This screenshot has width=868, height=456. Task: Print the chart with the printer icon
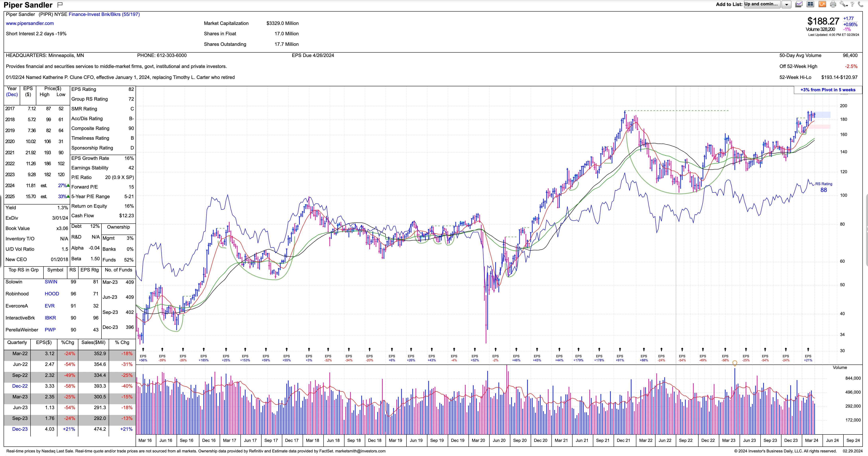tap(833, 4)
